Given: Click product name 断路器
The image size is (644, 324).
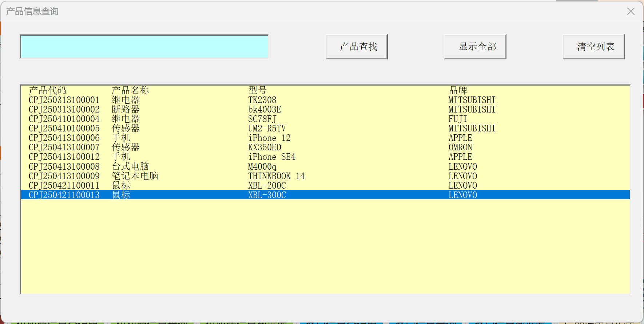Looking at the screenshot, I should [126, 110].
